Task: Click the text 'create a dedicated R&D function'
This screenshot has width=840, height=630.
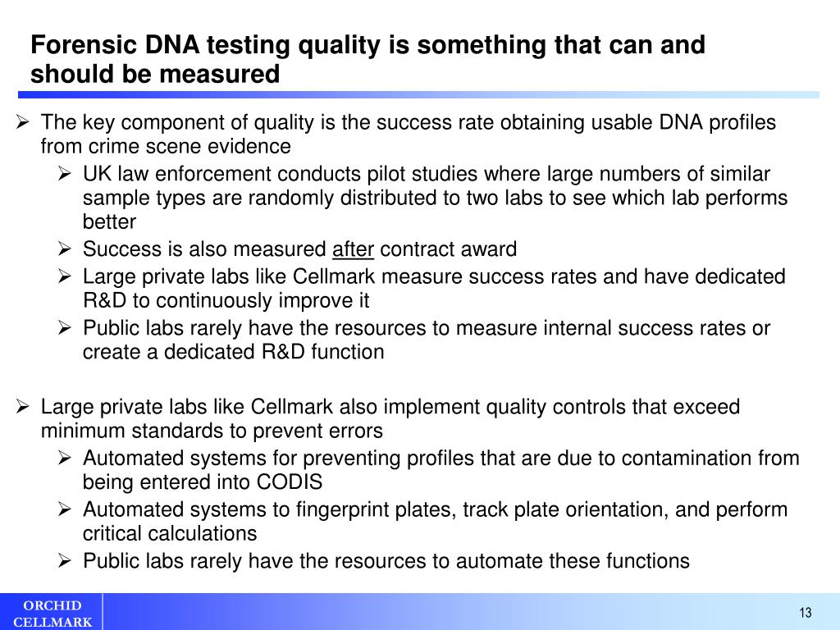Action: click(x=234, y=352)
